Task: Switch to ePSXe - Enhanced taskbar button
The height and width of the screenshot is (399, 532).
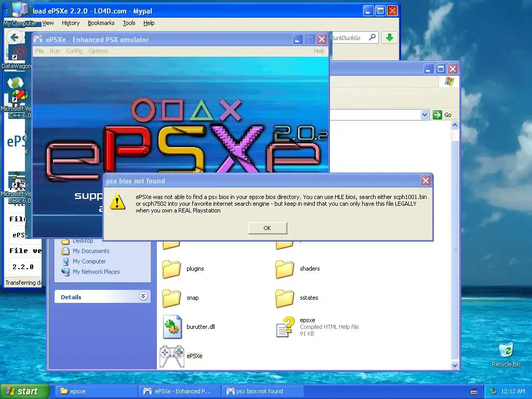Action: [x=180, y=391]
